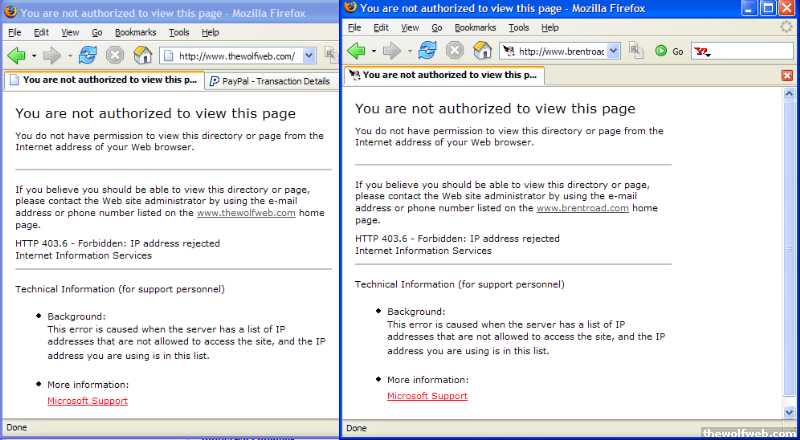This screenshot has height=440, width=800.
Task: Click Forward arrow in left Firefox window
Action: pyautogui.click(x=52, y=55)
